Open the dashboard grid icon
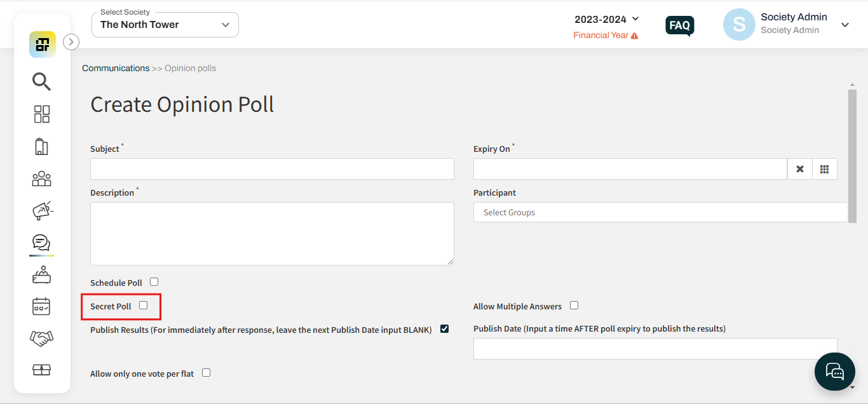 click(41, 114)
